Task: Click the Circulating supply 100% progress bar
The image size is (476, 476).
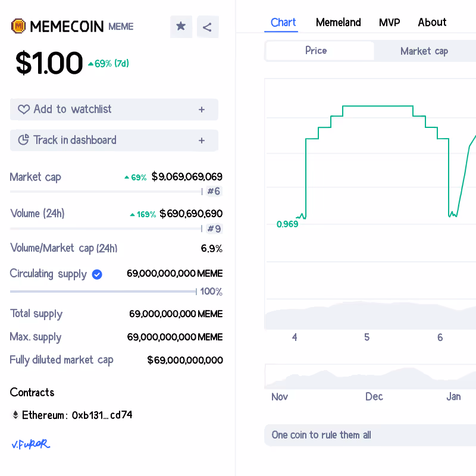Action: pos(103,292)
